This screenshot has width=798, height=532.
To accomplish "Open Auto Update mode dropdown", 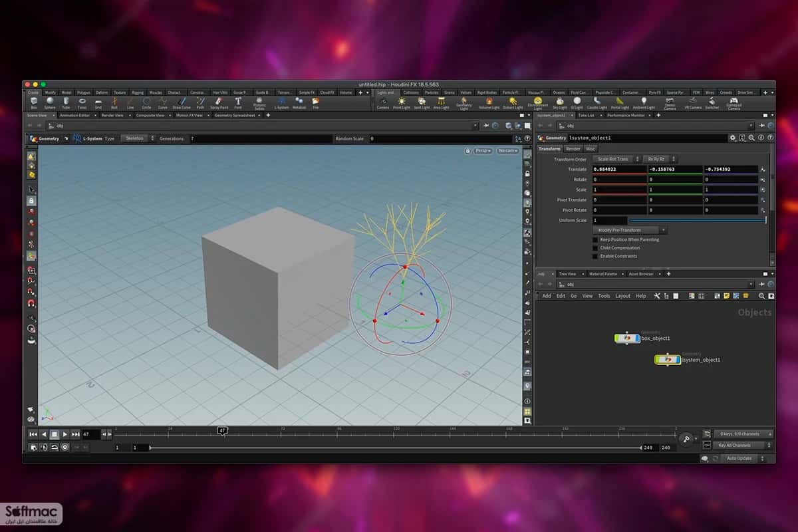I will [743, 458].
